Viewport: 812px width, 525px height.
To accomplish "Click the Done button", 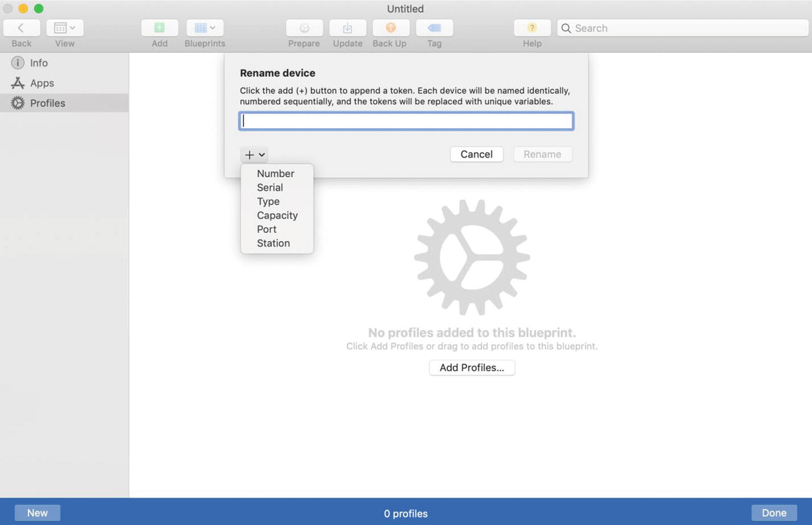I will tap(774, 513).
